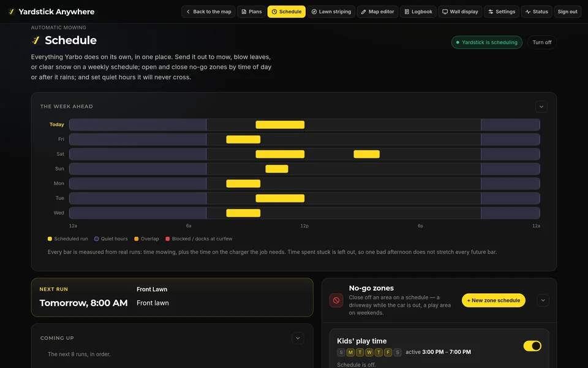This screenshot has width=588, height=368.
Task: Click the Blocked / docks at curfew swatch
Action: point(168,239)
